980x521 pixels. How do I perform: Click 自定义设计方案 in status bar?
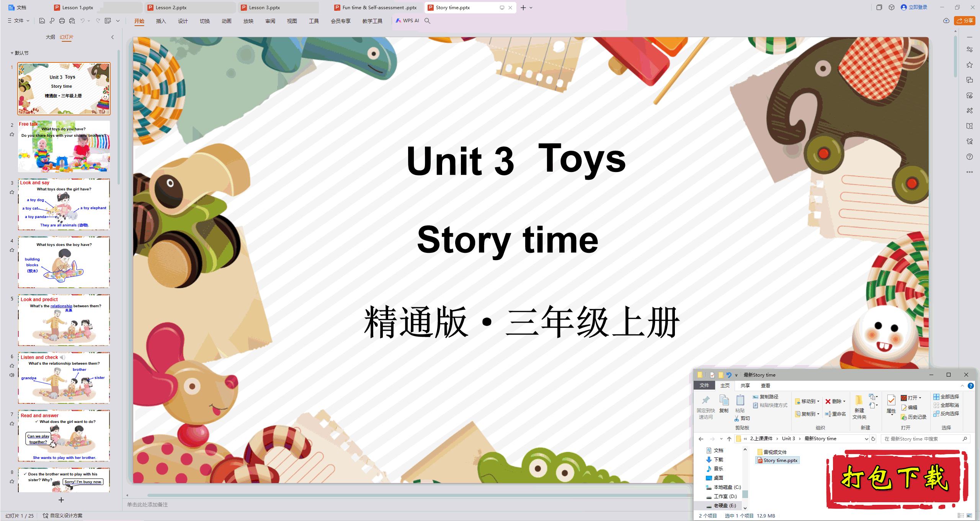point(63,516)
